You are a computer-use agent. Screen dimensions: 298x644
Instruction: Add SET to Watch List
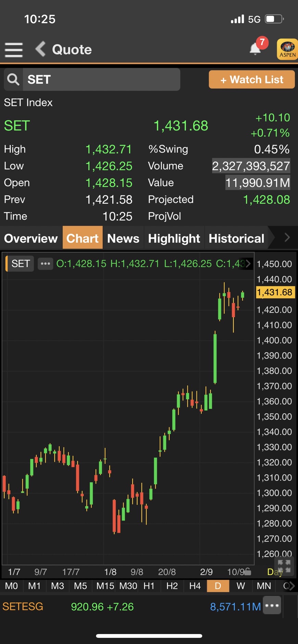[252, 79]
